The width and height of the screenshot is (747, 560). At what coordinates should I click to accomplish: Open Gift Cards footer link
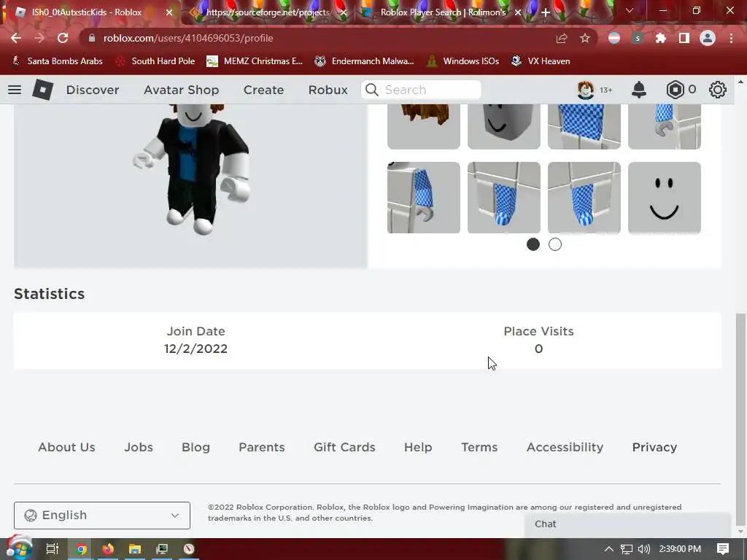tap(344, 447)
